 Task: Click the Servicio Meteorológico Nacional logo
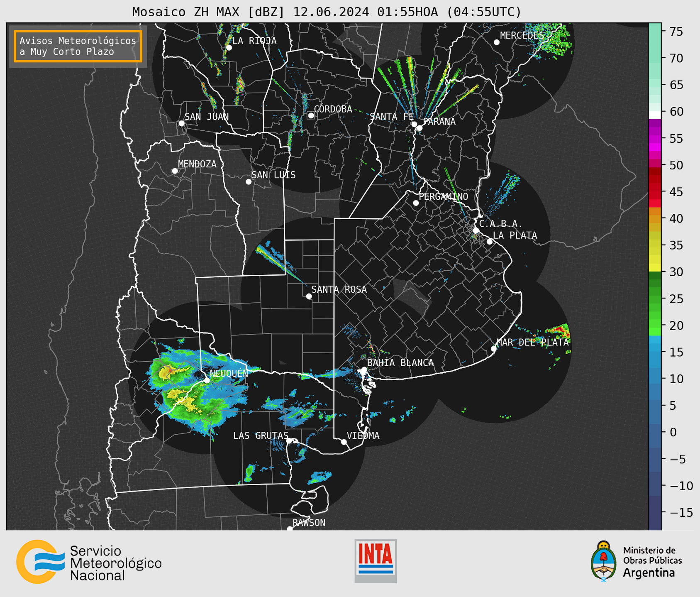tap(89, 562)
